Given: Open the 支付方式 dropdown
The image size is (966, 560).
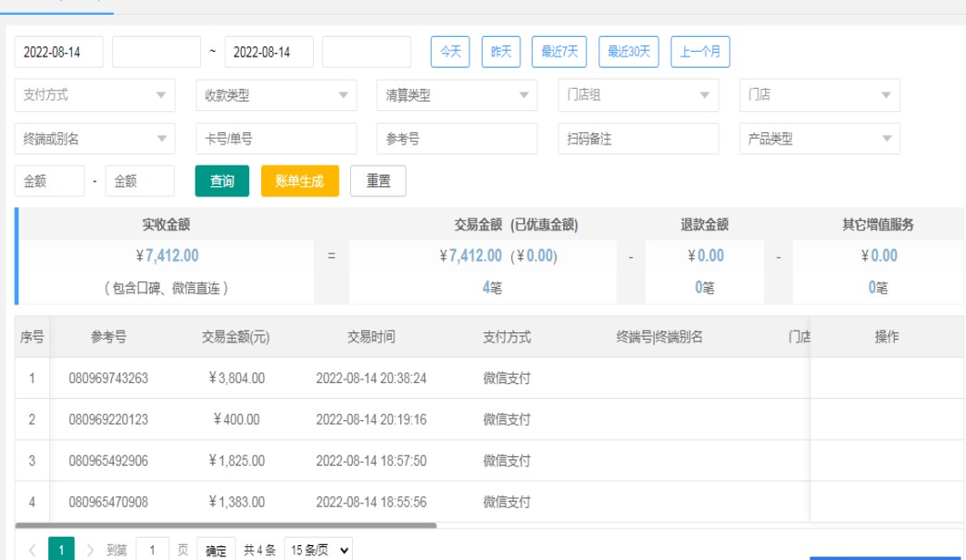Looking at the screenshot, I should click(x=94, y=95).
